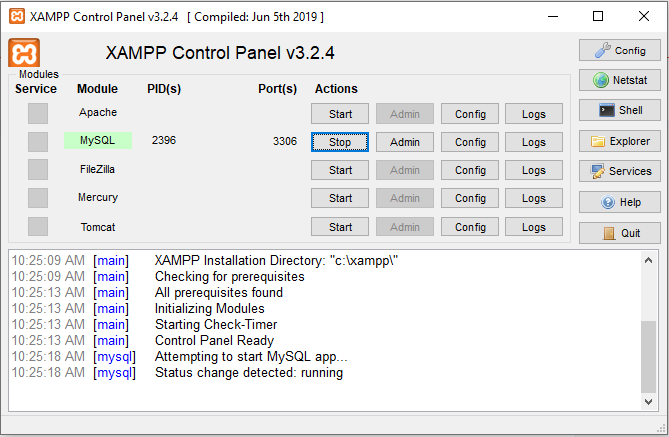Open Help with the question mark button
The height and width of the screenshot is (437, 669).
620,202
